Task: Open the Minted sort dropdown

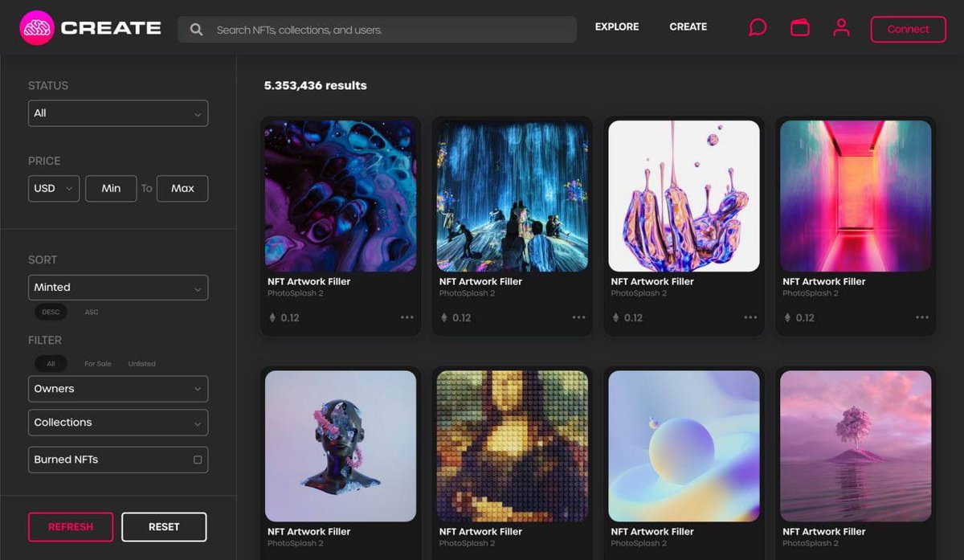Action: click(118, 288)
